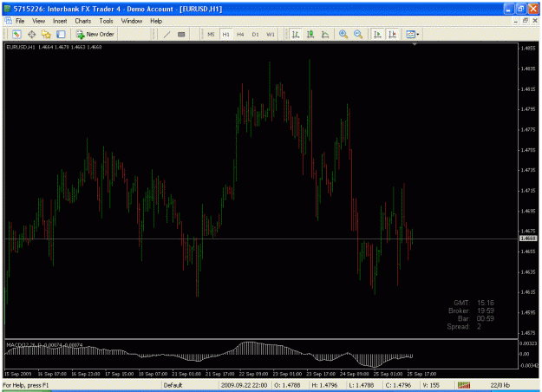Click the application icon in title bar
The height and width of the screenshot is (392, 542).
click(x=7, y=9)
